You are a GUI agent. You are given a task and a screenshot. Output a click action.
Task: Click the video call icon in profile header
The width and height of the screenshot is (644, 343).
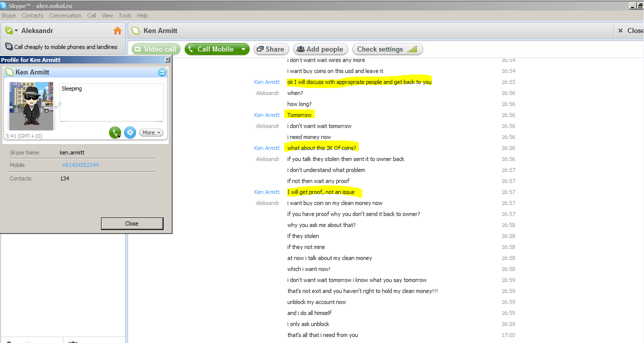tap(162, 72)
